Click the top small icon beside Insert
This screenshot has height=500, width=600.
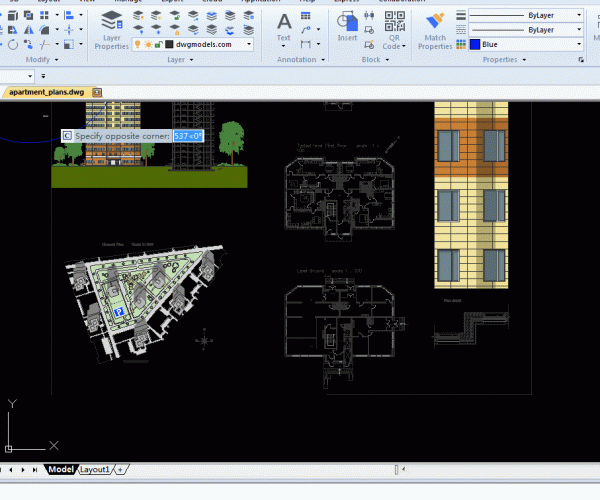(369, 15)
